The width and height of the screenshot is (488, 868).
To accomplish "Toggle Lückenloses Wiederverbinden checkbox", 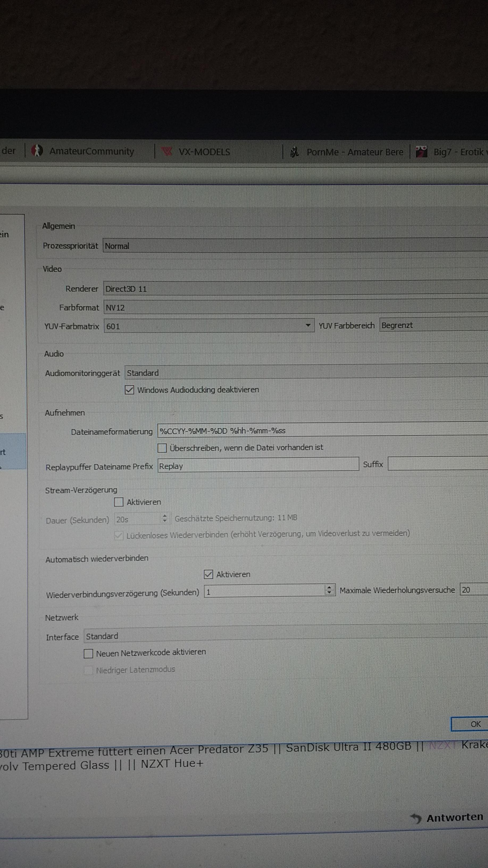I will click(x=119, y=535).
